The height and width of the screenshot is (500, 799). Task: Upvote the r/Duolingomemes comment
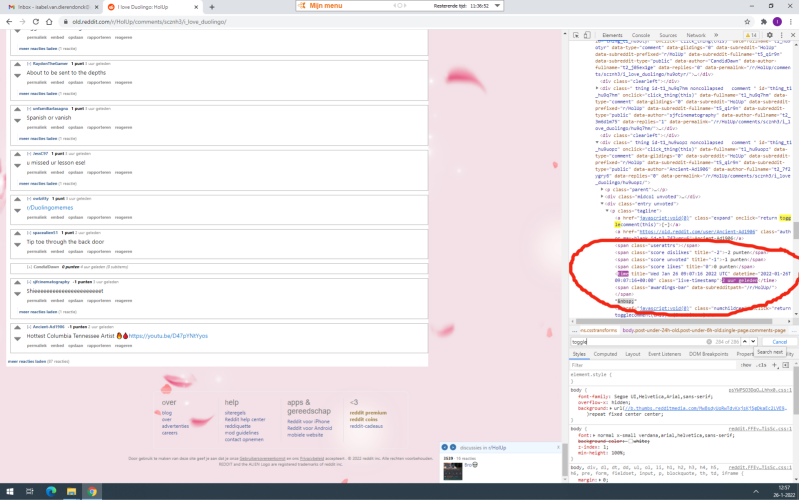pyautogui.click(x=17, y=199)
